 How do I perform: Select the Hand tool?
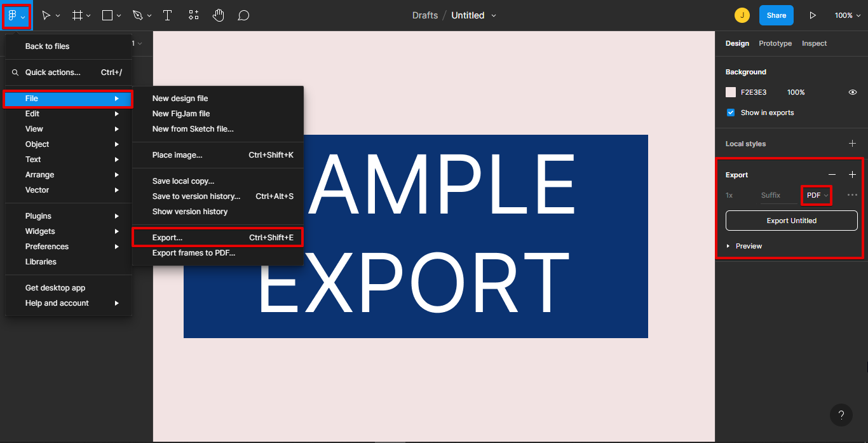[x=219, y=15]
